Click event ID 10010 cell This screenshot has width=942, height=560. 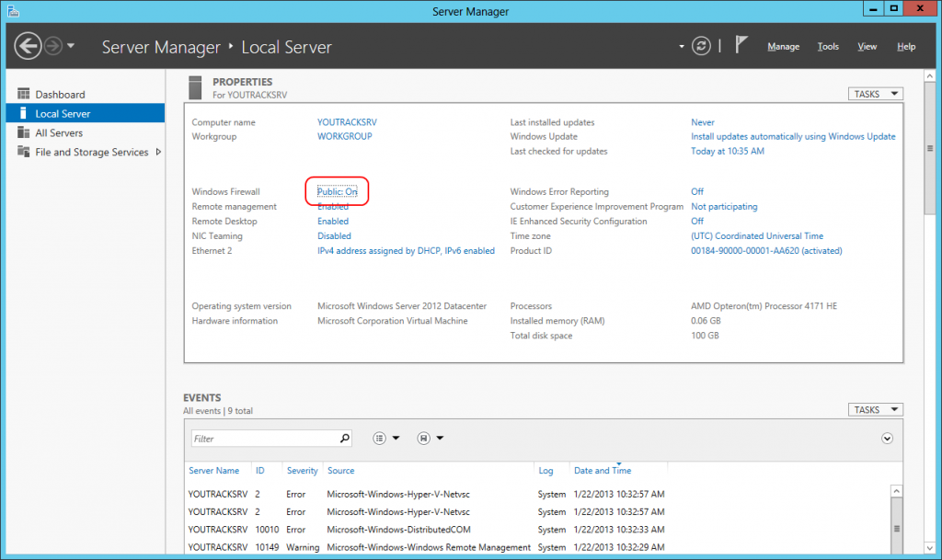tap(267, 530)
